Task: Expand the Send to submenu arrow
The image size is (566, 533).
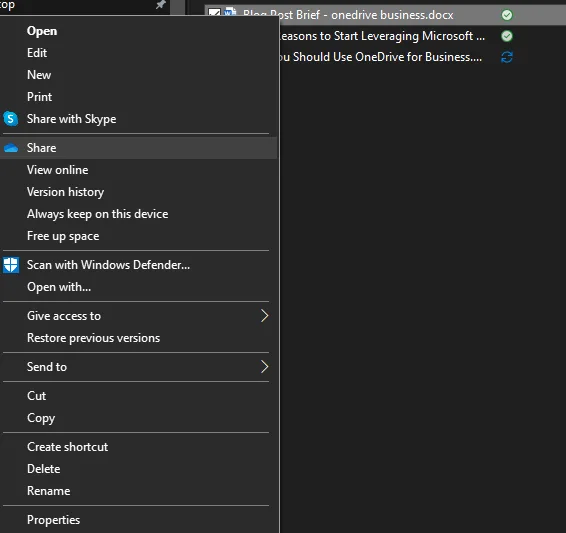Action: coord(265,367)
